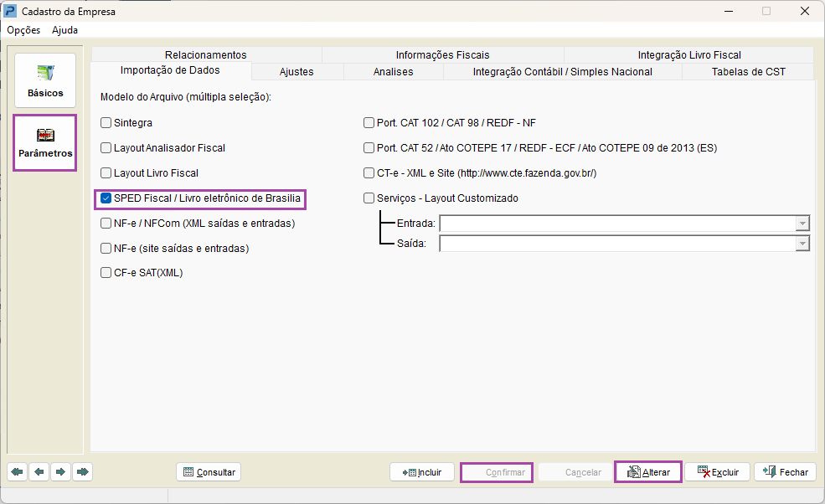The image size is (825, 504).
Task: Click the Consultar button
Action: [x=209, y=472]
